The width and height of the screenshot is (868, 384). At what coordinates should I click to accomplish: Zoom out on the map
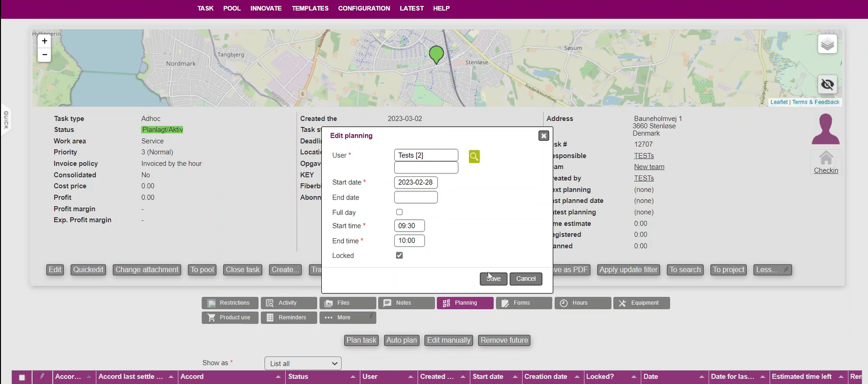tap(45, 55)
